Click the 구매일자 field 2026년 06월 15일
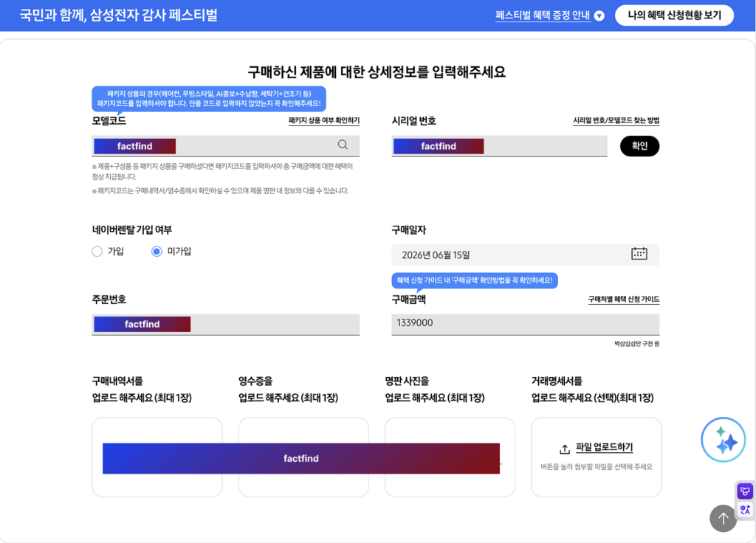Viewport: 756px width, 543px height. coord(525,255)
